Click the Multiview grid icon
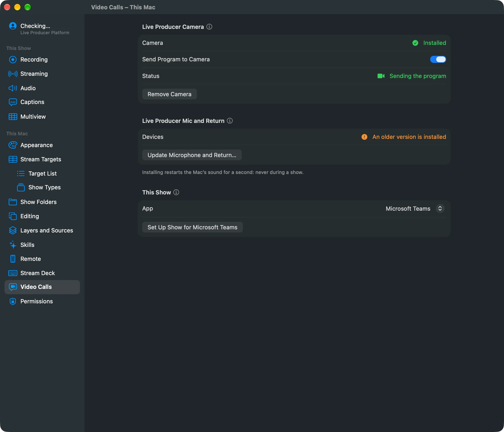Image resolution: width=504 pixels, height=432 pixels. click(x=13, y=117)
